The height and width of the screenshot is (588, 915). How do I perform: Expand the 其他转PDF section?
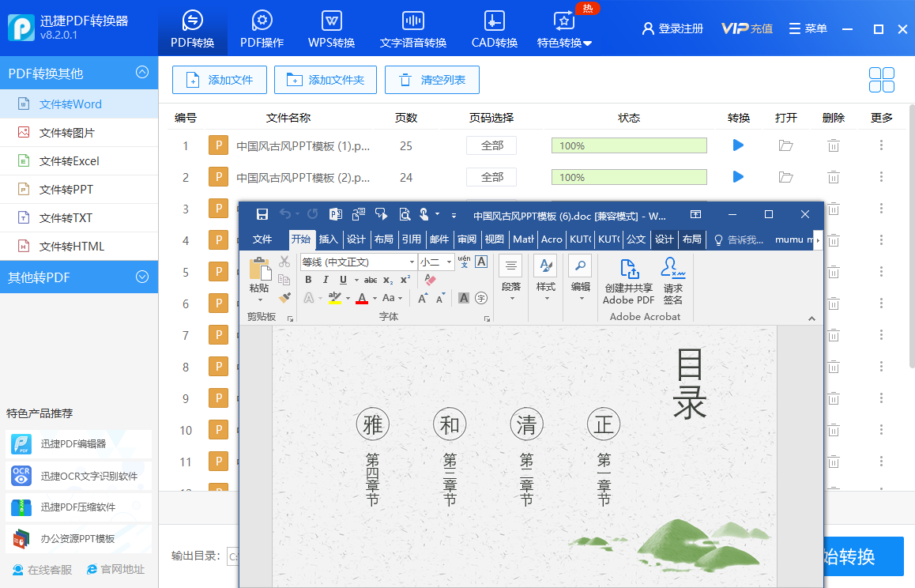pos(141,277)
